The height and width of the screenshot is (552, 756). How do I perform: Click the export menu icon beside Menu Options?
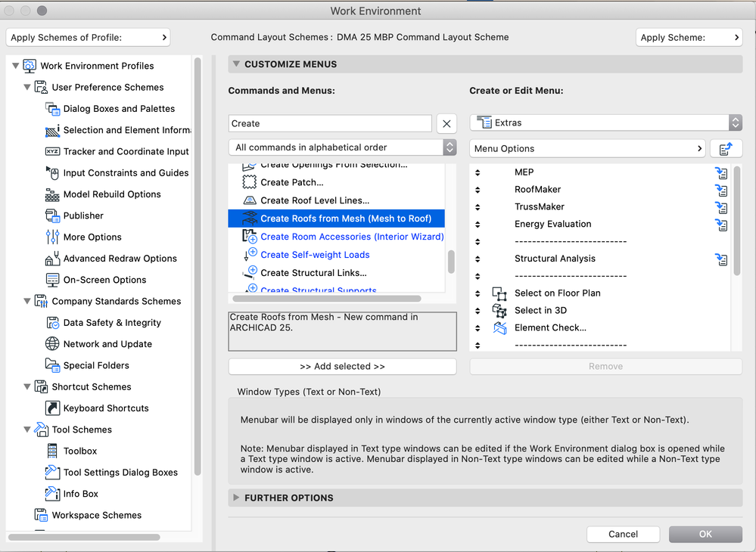pos(726,148)
